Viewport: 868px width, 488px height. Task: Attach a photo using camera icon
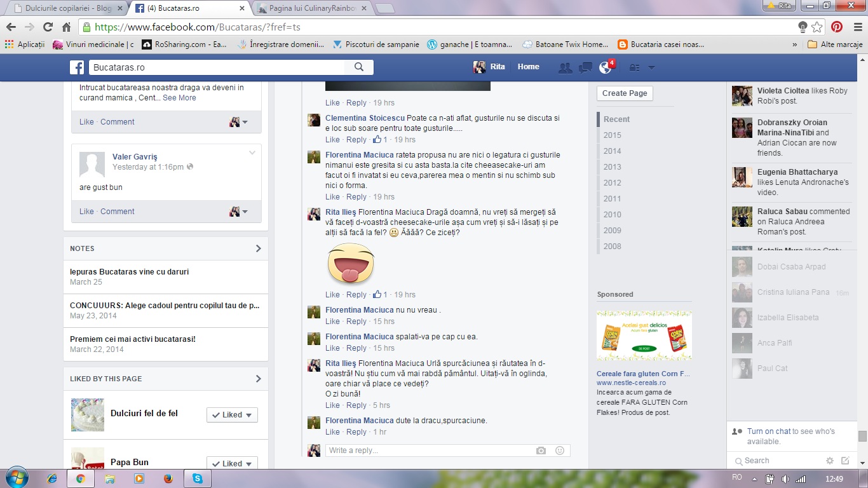pos(541,451)
